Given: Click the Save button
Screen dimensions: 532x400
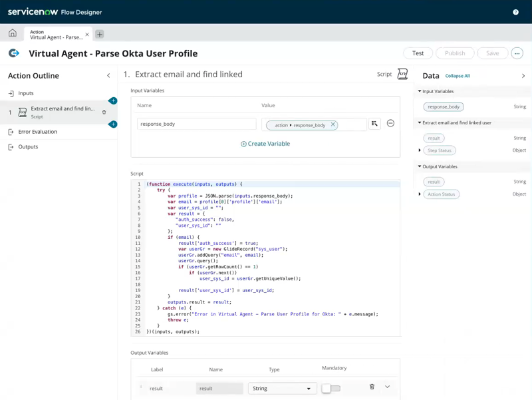Looking at the screenshot, I should (492, 53).
